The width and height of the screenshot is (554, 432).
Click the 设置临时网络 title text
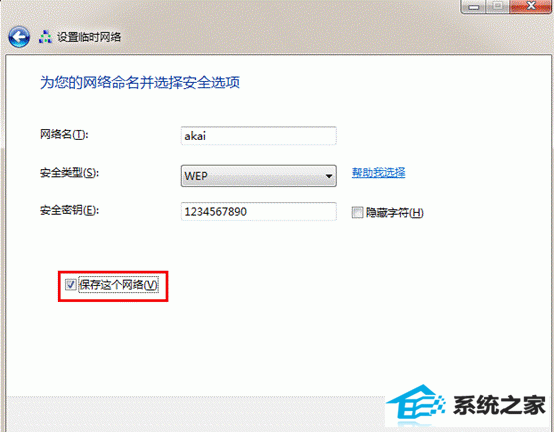[89, 37]
